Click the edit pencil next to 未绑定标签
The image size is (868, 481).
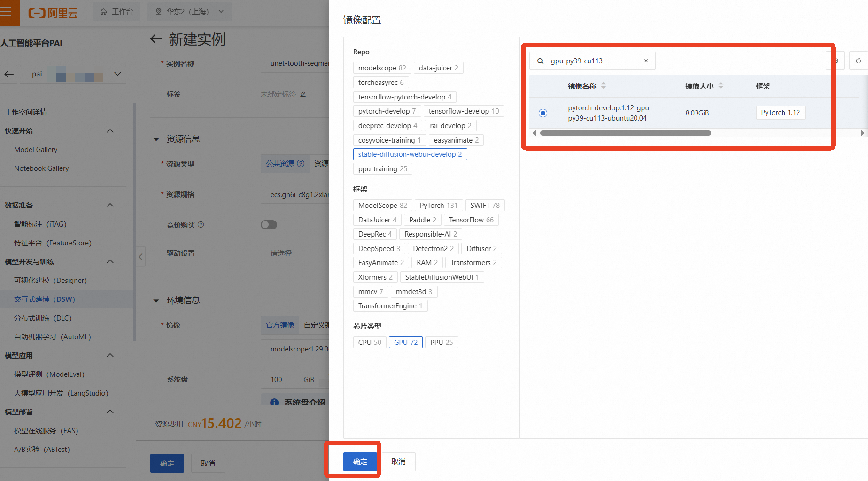coord(303,94)
